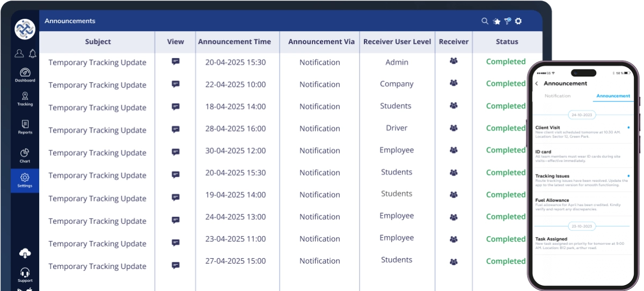644x291 pixels.
Task: Show receivers for the Driver announcement row
Action: [x=453, y=128]
